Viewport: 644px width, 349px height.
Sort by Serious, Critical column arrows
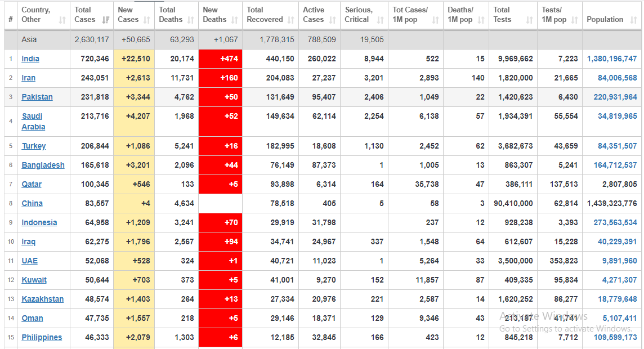(x=381, y=20)
